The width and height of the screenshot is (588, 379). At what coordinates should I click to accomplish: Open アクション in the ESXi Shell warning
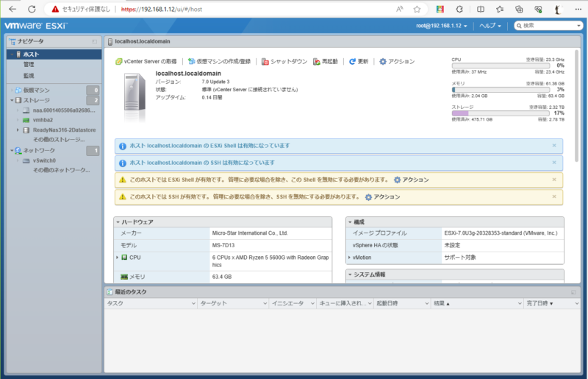pyautogui.click(x=412, y=180)
